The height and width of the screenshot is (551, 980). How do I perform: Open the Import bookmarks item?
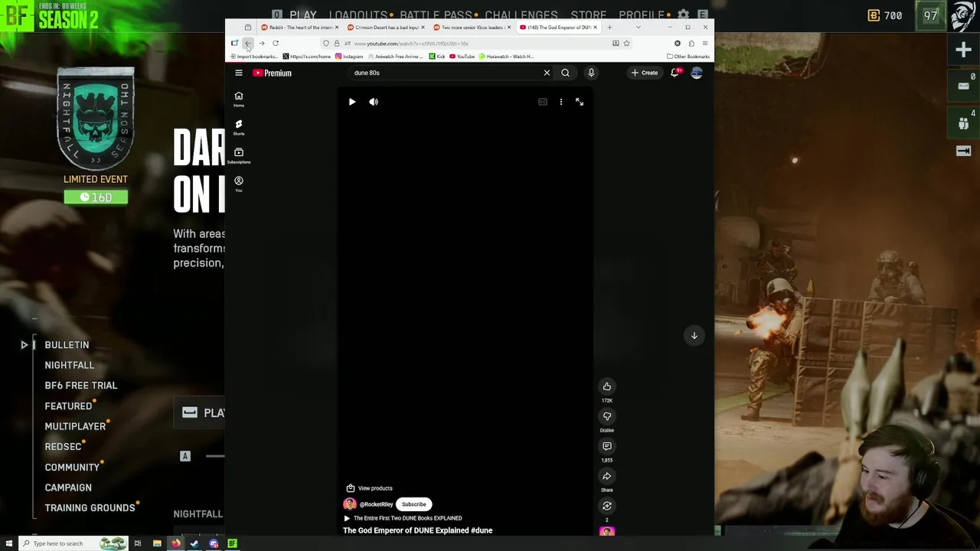pyautogui.click(x=254, y=57)
